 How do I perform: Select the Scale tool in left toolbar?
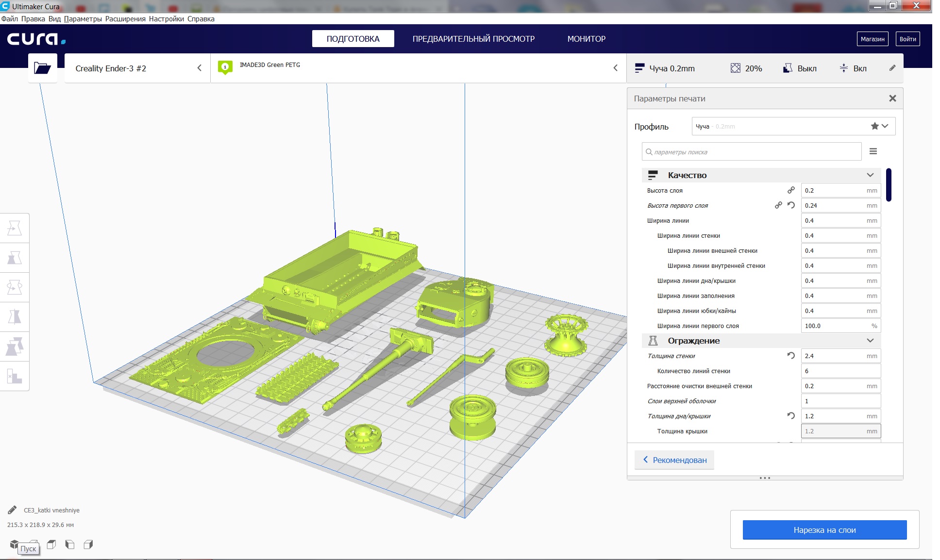point(15,258)
